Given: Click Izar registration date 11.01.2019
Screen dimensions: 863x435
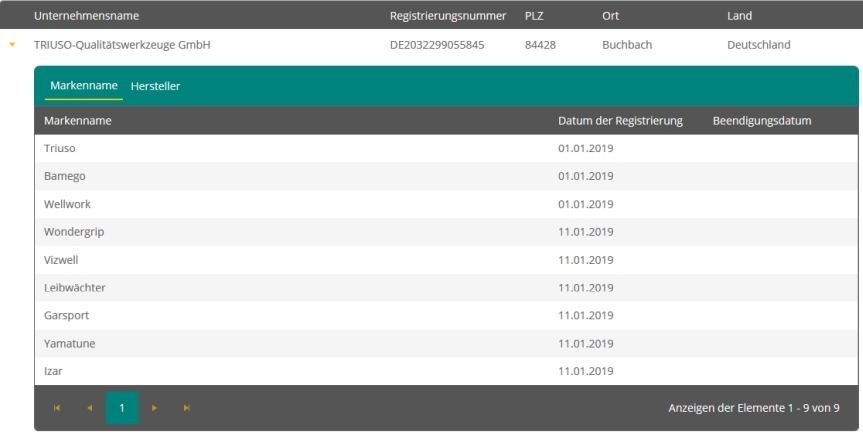Looking at the screenshot, I should click(x=586, y=371).
